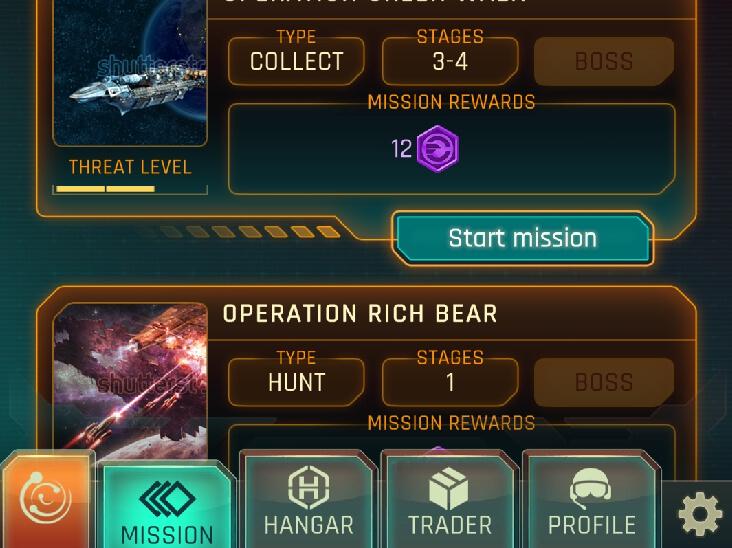
Task: Click the Operation Rich Bear title
Action: pyautogui.click(x=360, y=314)
